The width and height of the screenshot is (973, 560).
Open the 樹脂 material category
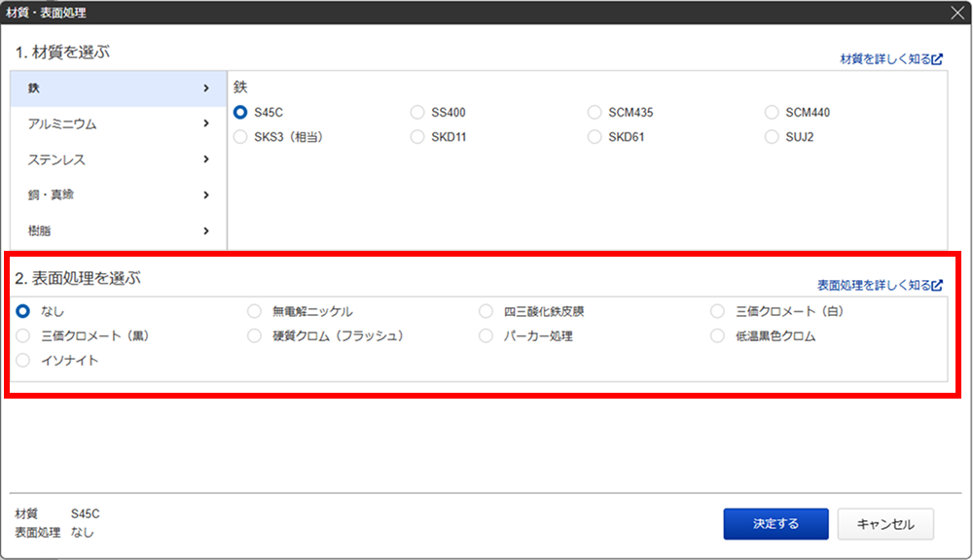(x=119, y=230)
